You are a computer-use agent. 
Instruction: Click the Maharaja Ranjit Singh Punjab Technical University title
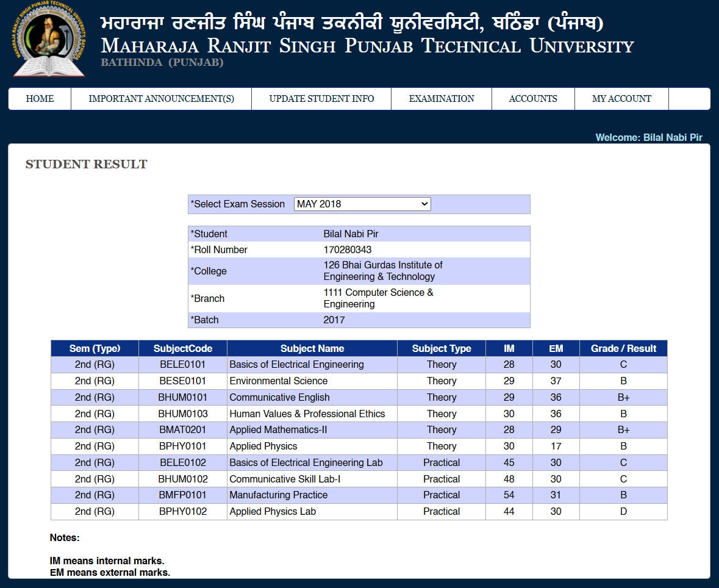(x=367, y=46)
